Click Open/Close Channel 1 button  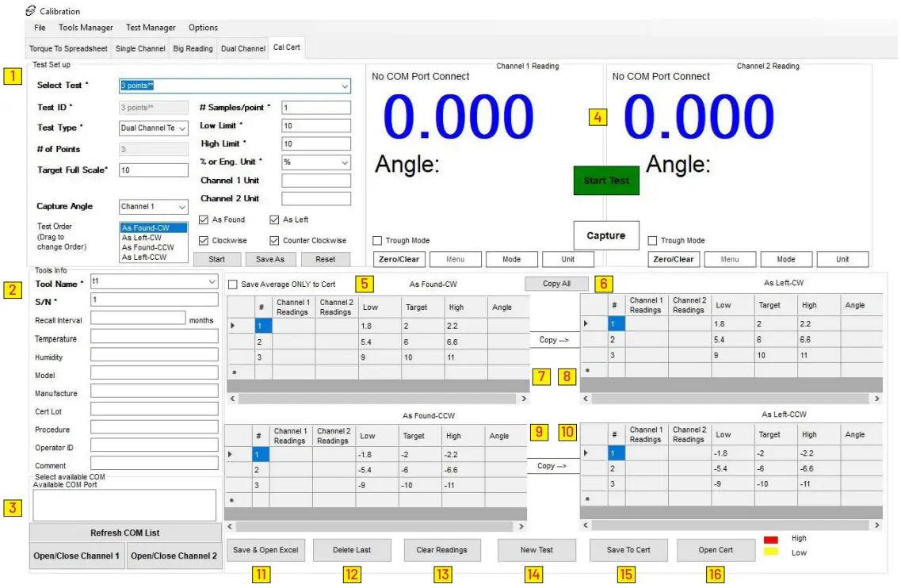[76, 556]
